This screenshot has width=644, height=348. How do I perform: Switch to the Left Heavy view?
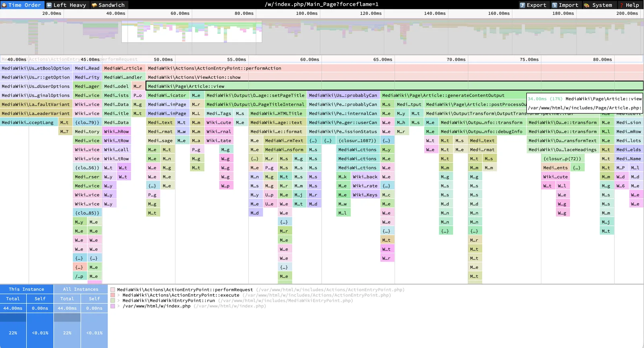coord(66,5)
